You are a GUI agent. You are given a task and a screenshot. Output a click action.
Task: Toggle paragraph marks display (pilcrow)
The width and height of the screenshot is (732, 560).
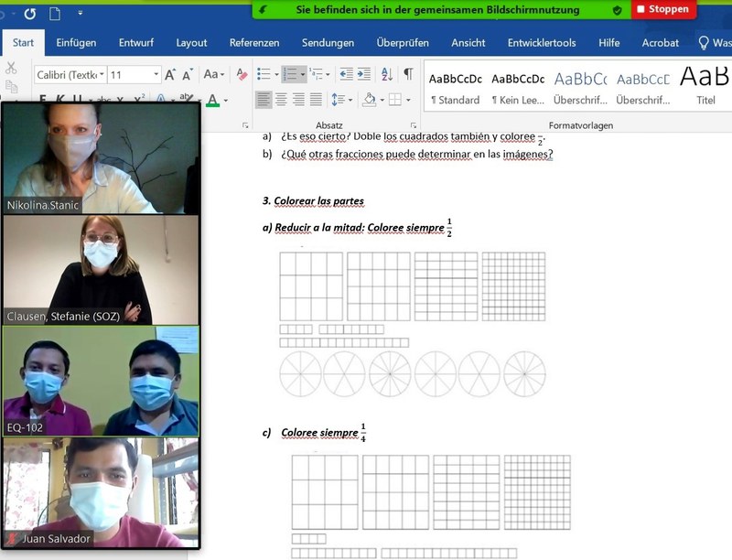coord(408,74)
